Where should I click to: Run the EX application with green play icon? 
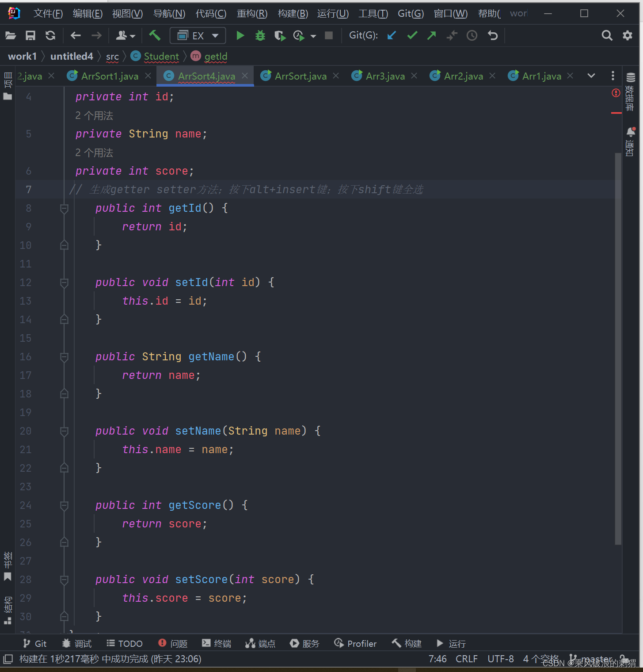(x=240, y=35)
